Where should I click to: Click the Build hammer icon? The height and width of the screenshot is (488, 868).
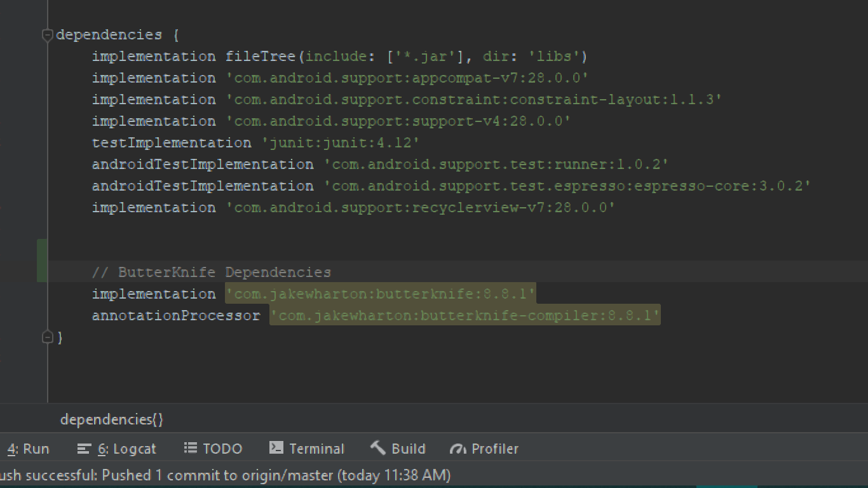378,447
